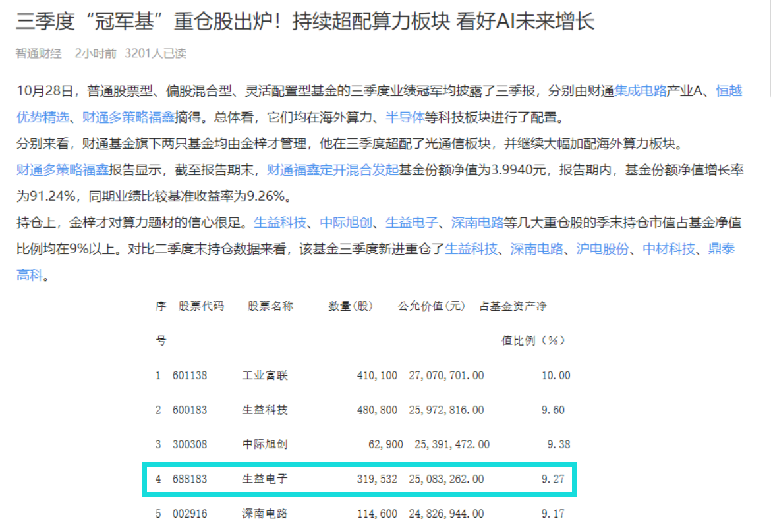771x532 pixels.
Task: Click quantity value 319,532
Action: 377,479
